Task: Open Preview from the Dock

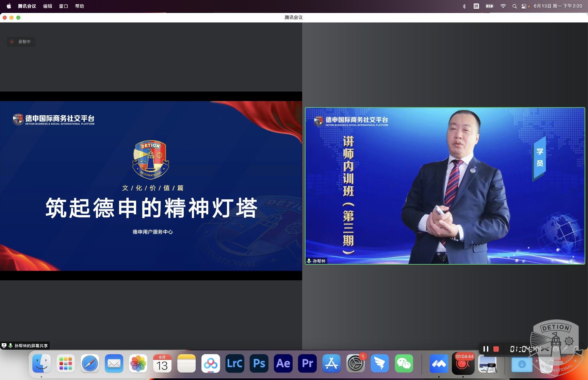Action: 487,364
